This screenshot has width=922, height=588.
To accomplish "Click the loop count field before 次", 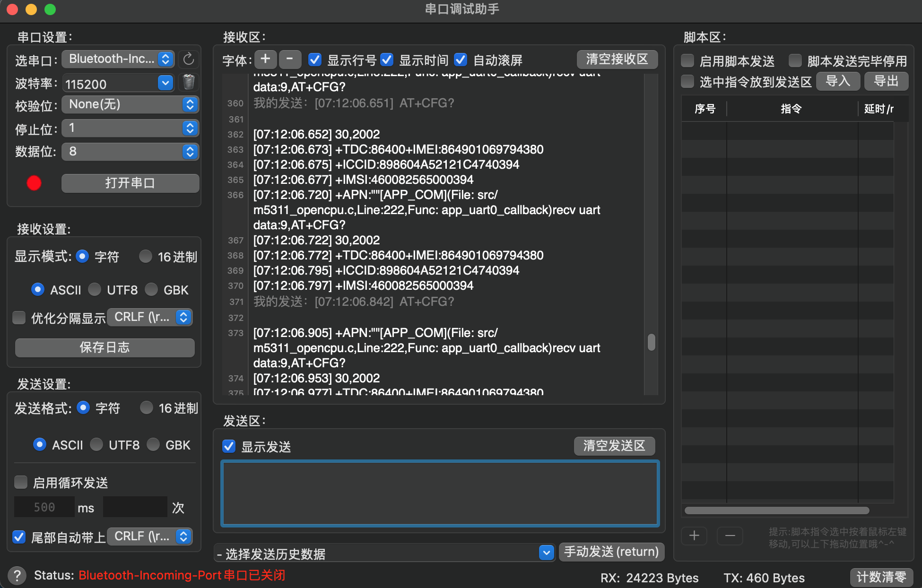I will click(135, 507).
